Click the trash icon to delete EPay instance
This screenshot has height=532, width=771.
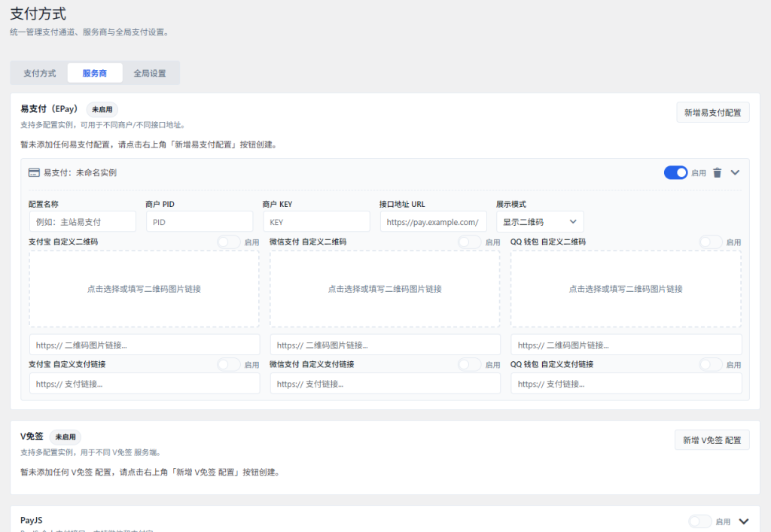(717, 173)
